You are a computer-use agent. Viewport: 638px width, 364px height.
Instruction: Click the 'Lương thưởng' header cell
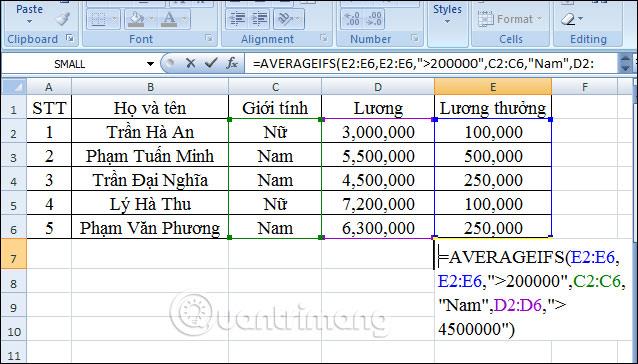pos(493,107)
